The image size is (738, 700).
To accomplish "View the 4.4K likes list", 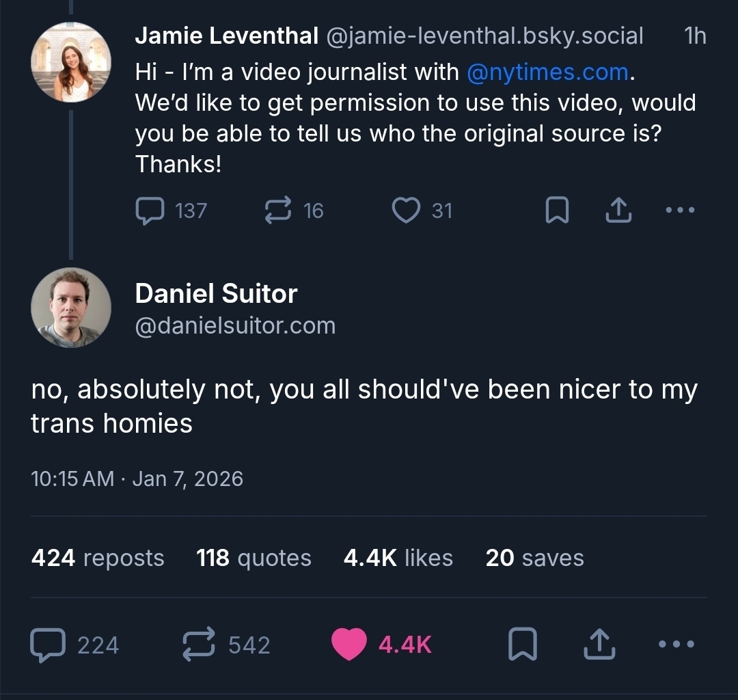I will tap(398, 558).
